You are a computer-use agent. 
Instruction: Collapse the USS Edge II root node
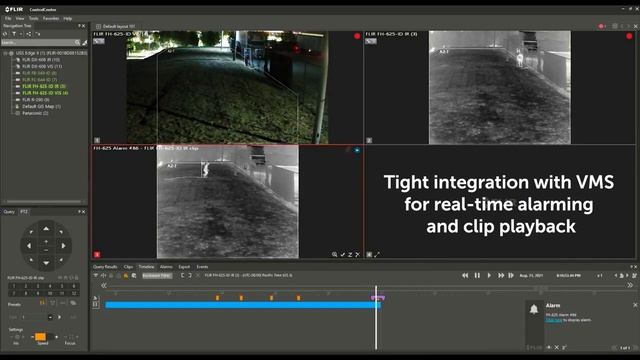pyautogui.click(x=5, y=53)
